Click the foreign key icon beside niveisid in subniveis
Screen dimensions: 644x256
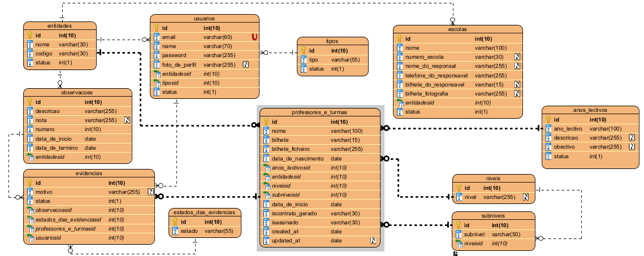tap(459, 243)
